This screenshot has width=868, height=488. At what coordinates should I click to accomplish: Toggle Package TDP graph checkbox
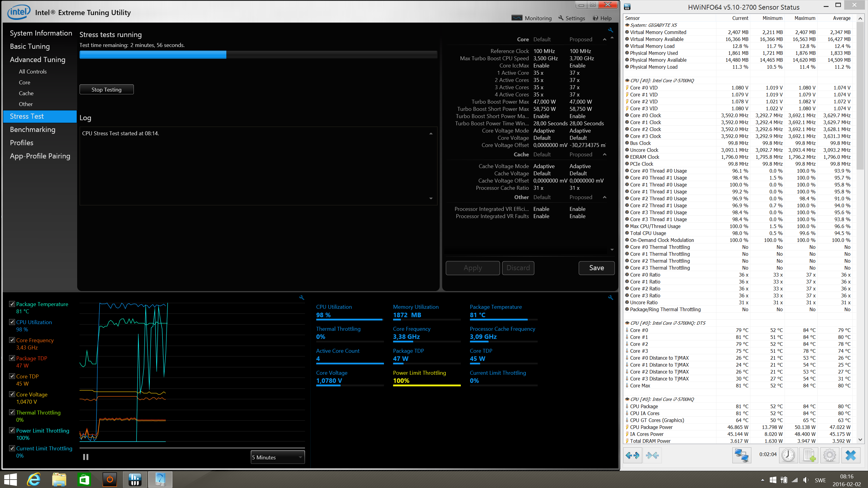(12, 358)
